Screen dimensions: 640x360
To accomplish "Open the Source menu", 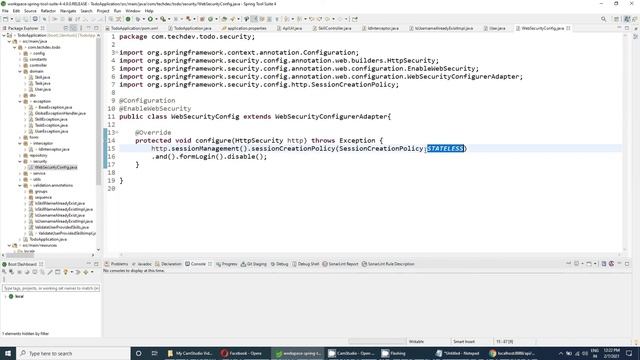I will tap(30, 11).
